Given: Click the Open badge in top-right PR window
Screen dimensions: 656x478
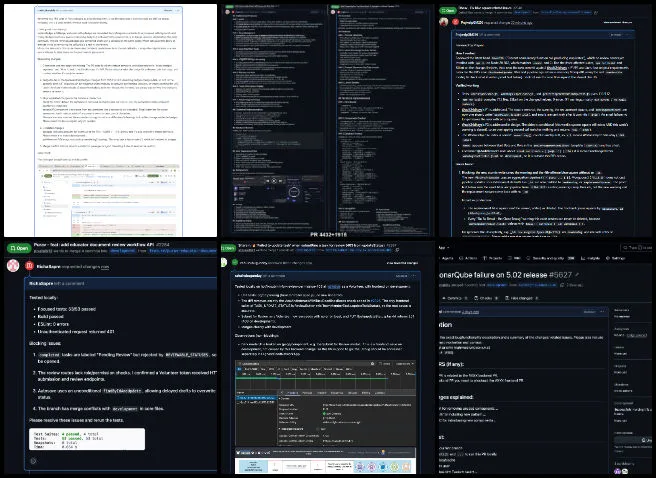Looking at the screenshot, I should (x=448, y=10).
